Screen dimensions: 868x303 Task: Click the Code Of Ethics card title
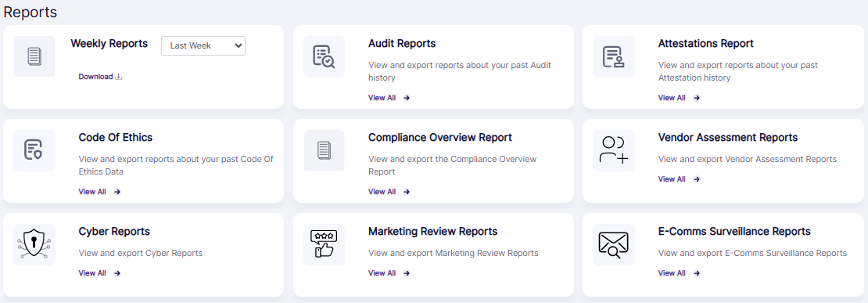point(115,137)
